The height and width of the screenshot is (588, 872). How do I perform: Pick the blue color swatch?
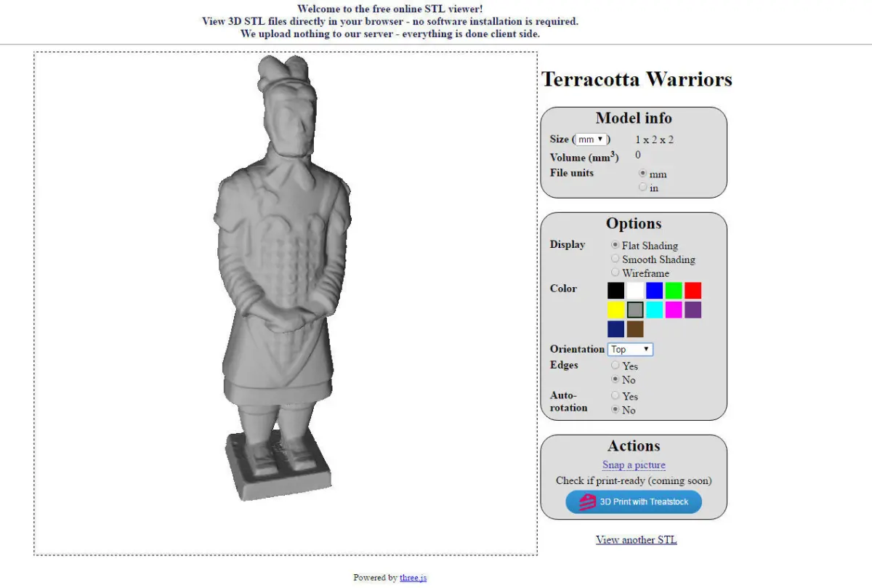tap(655, 291)
